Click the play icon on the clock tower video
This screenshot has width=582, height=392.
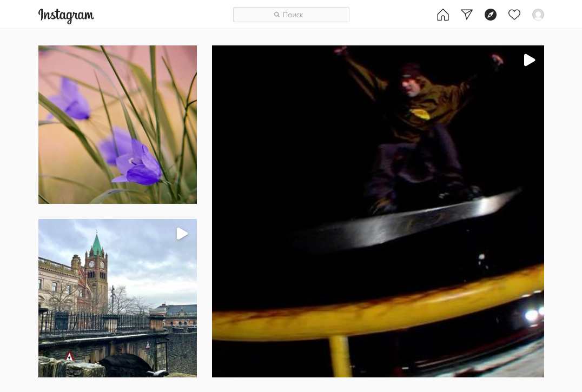coord(182,234)
